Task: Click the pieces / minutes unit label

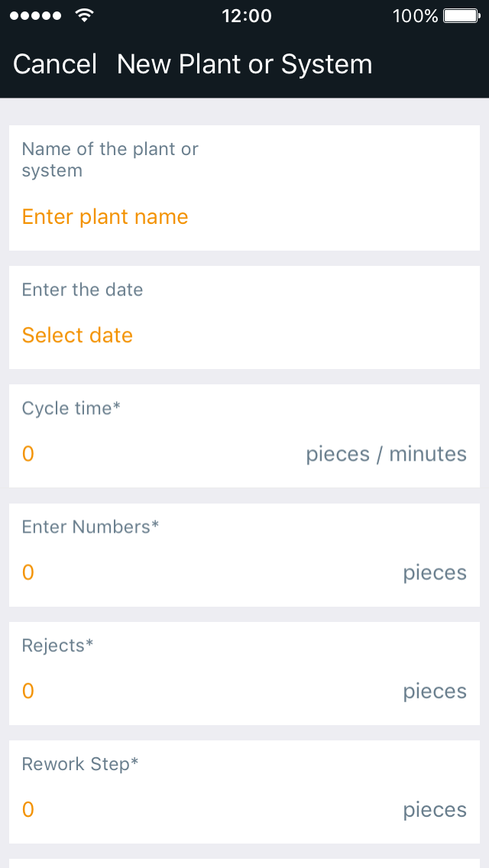Action: (x=387, y=453)
